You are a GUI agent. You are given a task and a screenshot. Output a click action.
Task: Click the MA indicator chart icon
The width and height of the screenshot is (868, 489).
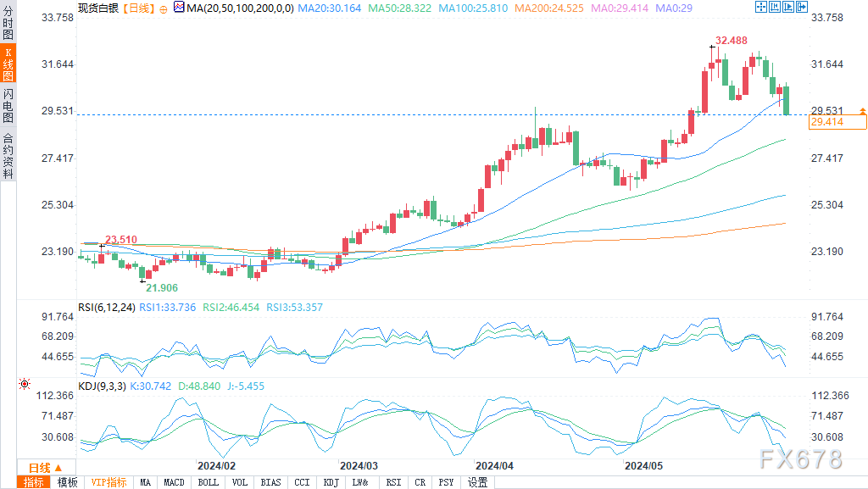click(179, 8)
